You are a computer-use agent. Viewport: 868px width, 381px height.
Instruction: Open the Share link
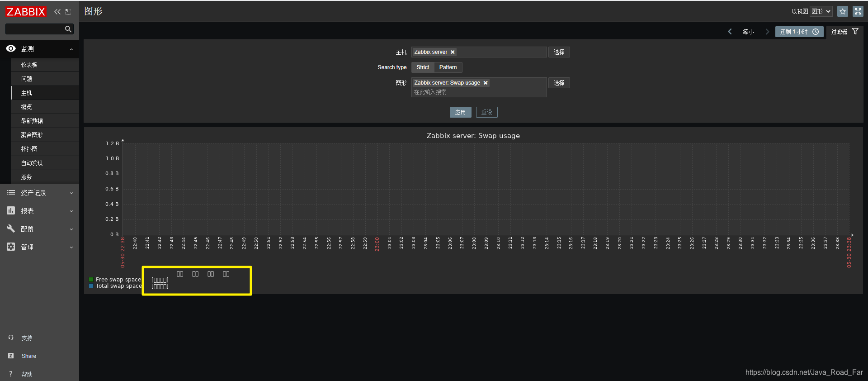[29, 356]
